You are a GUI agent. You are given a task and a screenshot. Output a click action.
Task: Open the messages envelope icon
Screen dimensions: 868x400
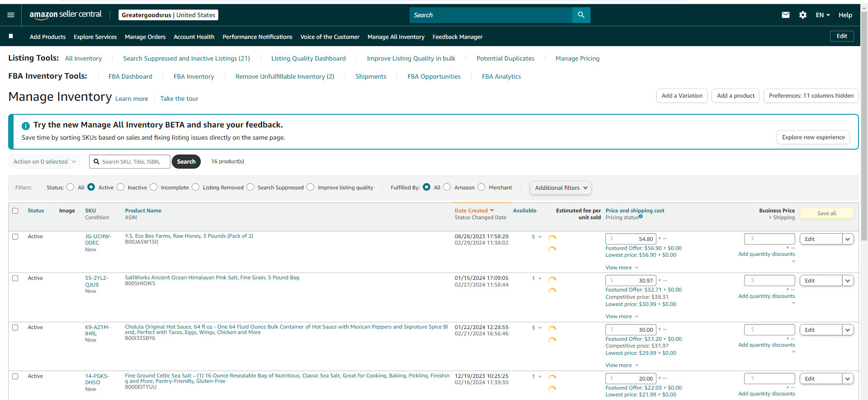tap(786, 15)
